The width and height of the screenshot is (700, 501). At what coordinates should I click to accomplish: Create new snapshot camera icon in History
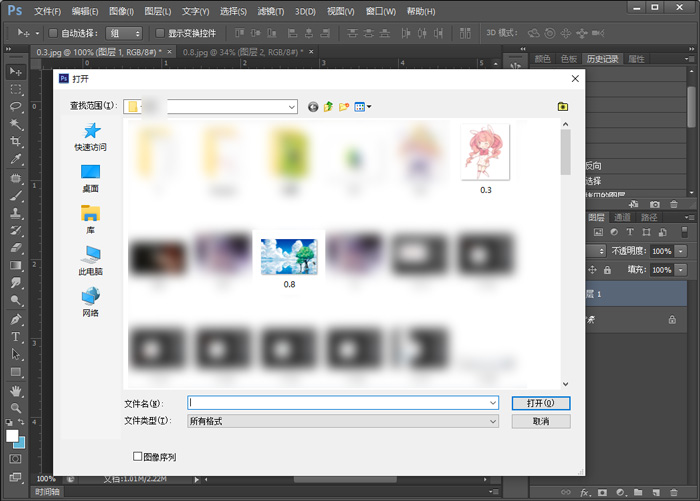click(x=654, y=204)
